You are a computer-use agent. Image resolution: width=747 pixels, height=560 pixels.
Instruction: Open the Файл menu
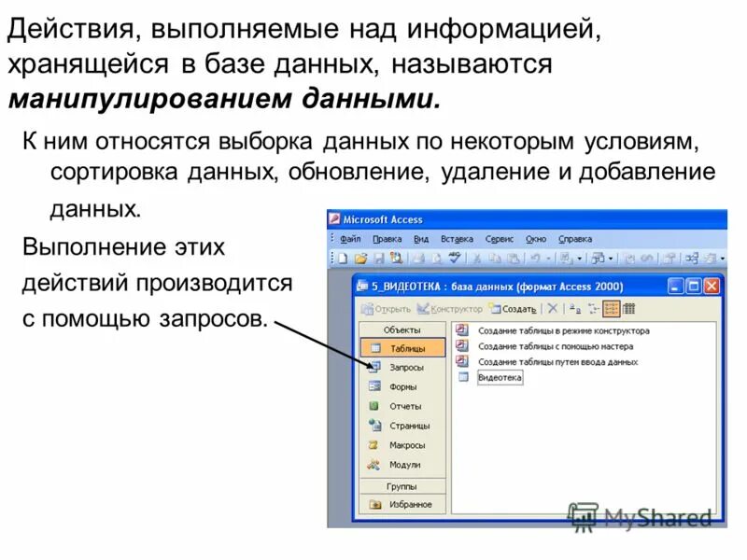click(x=349, y=239)
